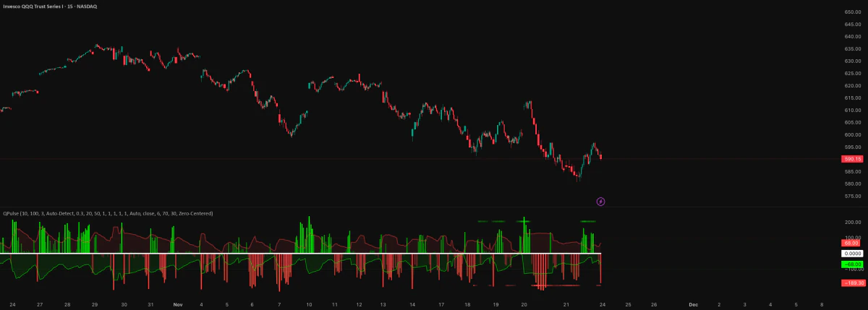Click date 29 on the time axis
This screenshot has width=868, height=310.
tap(95, 304)
